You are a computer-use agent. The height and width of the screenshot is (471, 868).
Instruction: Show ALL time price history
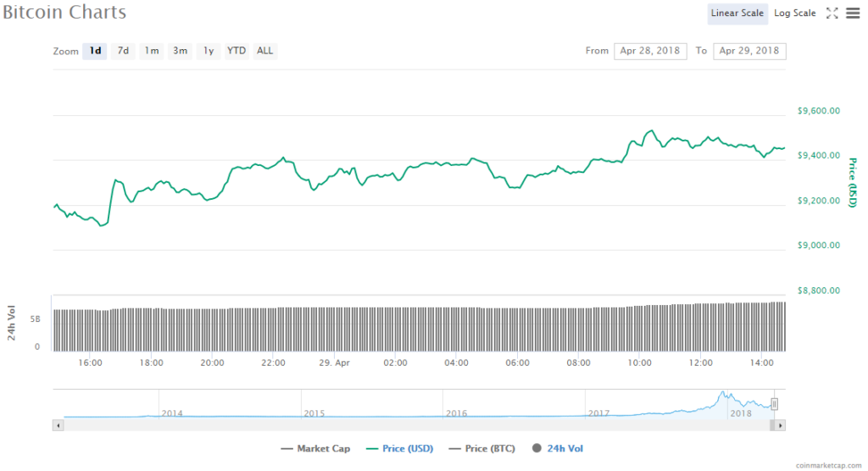click(264, 51)
